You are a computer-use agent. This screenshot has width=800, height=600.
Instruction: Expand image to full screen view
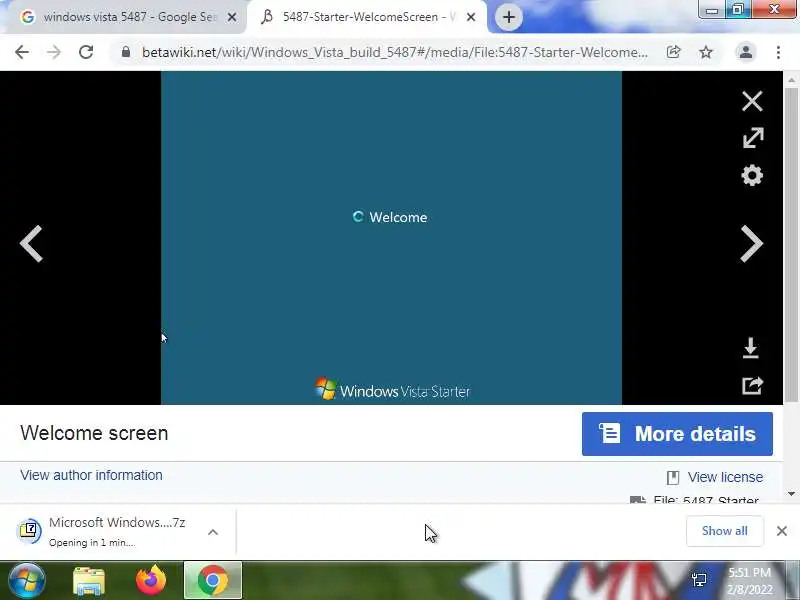pos(753,138)
